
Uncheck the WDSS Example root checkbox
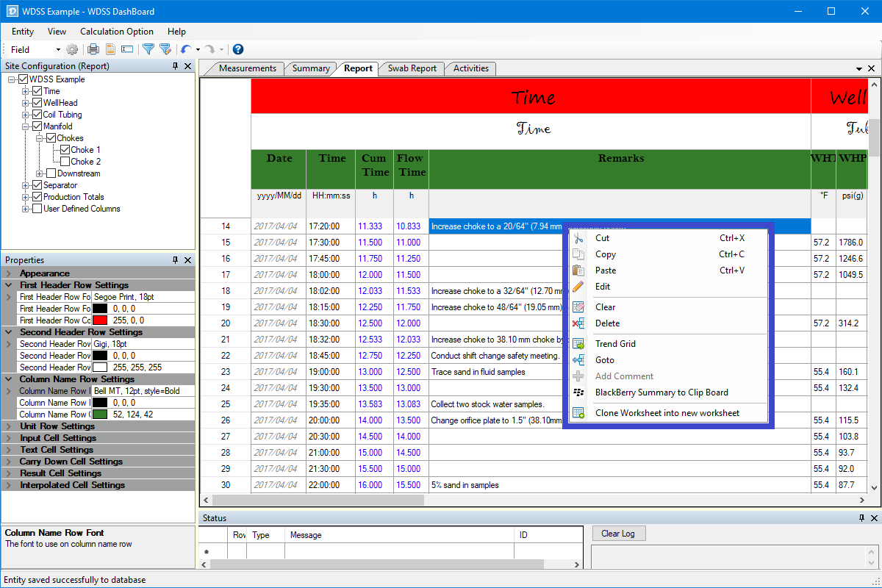pyautogui.click(x=24, y=79)
